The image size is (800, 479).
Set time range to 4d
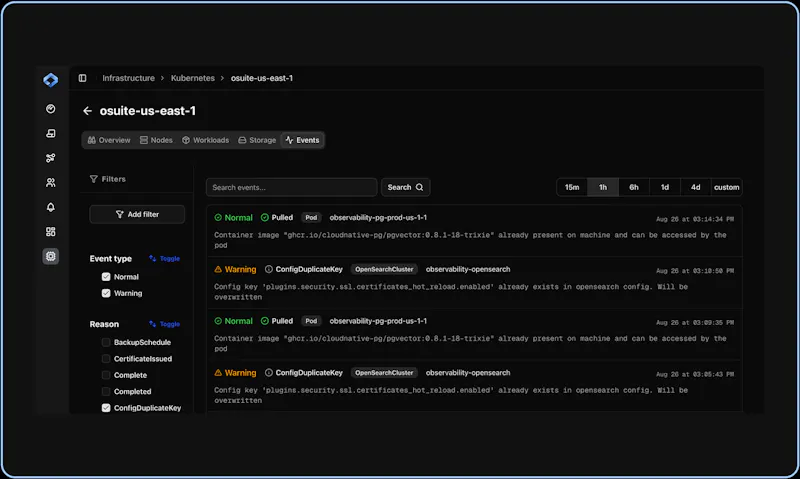click(695, 187)
